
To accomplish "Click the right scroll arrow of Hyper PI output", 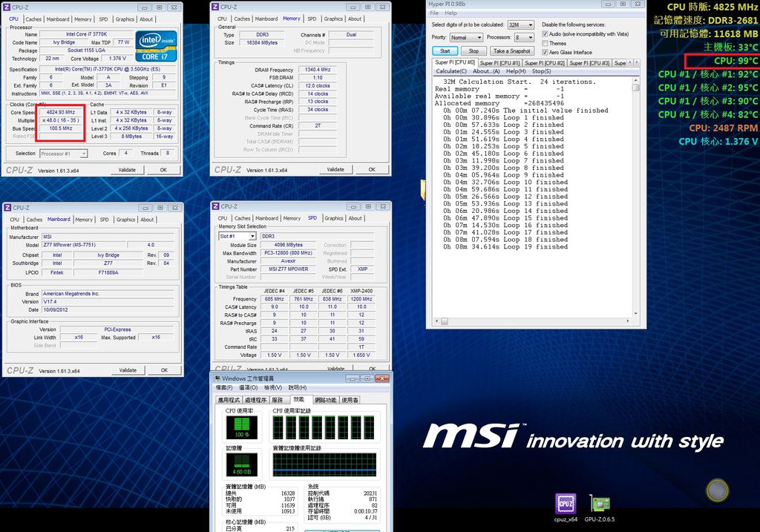I will (x=628, y=321).
